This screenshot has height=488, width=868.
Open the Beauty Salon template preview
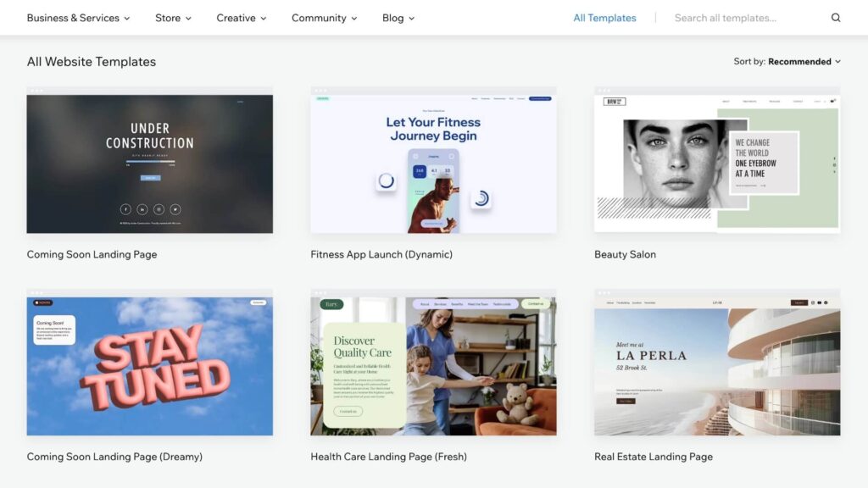point(716,161)
